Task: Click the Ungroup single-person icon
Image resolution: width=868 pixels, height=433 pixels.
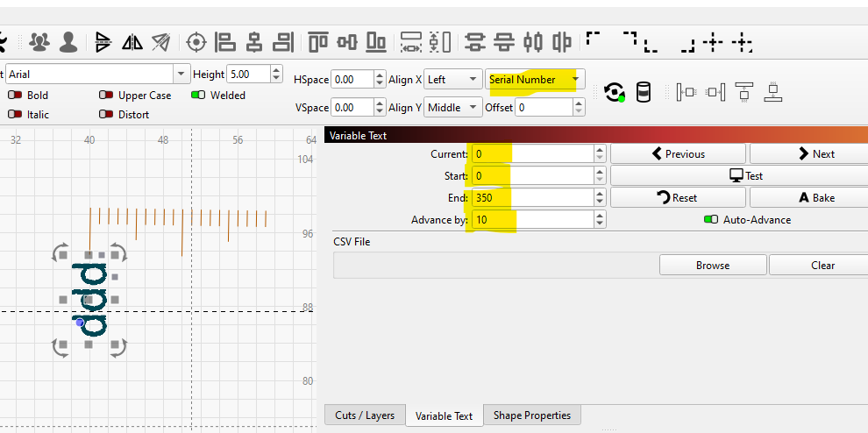Action: [68, 41]
